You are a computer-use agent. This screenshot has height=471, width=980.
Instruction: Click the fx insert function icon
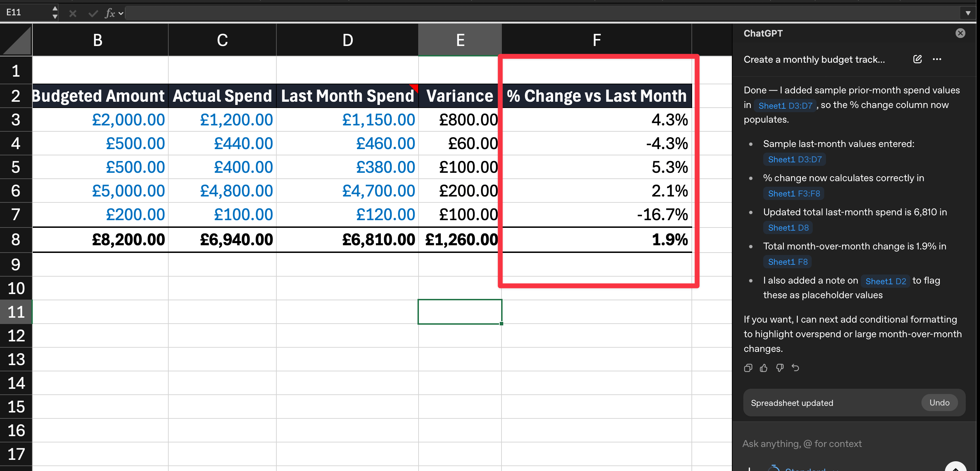[109, 13]
